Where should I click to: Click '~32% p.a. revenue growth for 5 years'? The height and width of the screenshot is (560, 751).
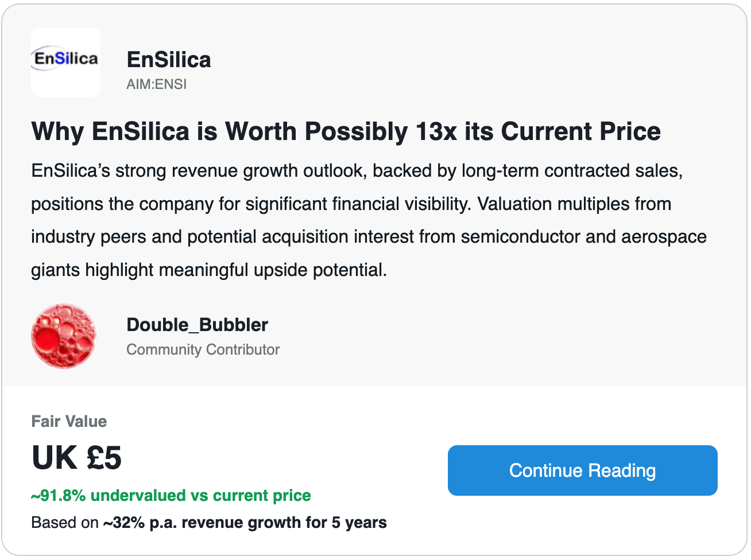(x=245, y=523)
